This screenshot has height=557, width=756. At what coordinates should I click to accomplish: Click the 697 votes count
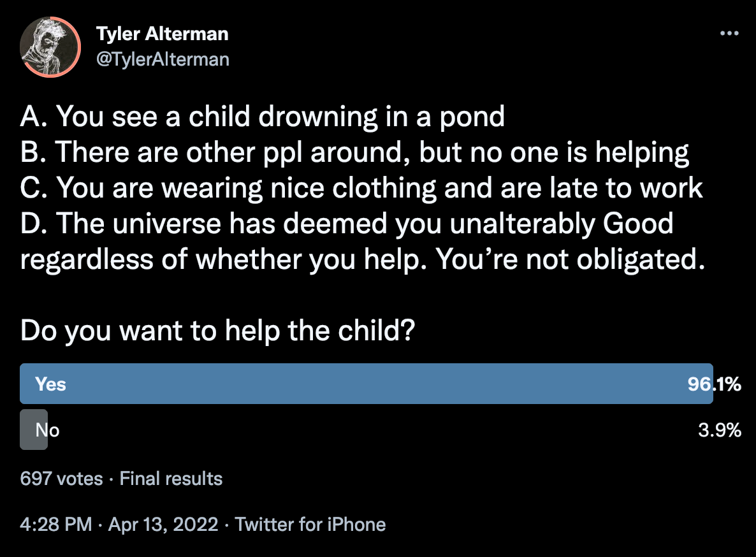[61, 479]
